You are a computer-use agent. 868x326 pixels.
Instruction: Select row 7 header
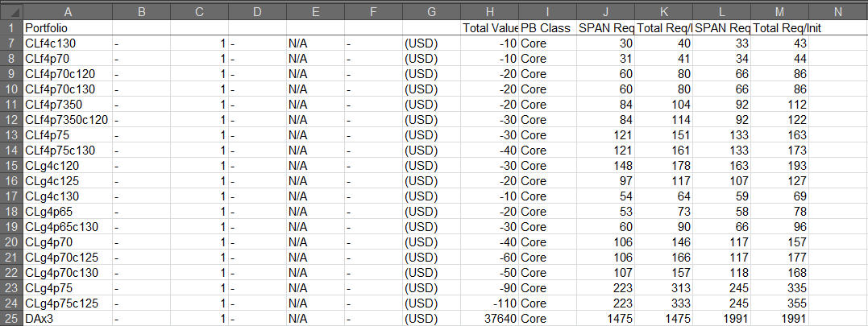[x=11, y=43]
